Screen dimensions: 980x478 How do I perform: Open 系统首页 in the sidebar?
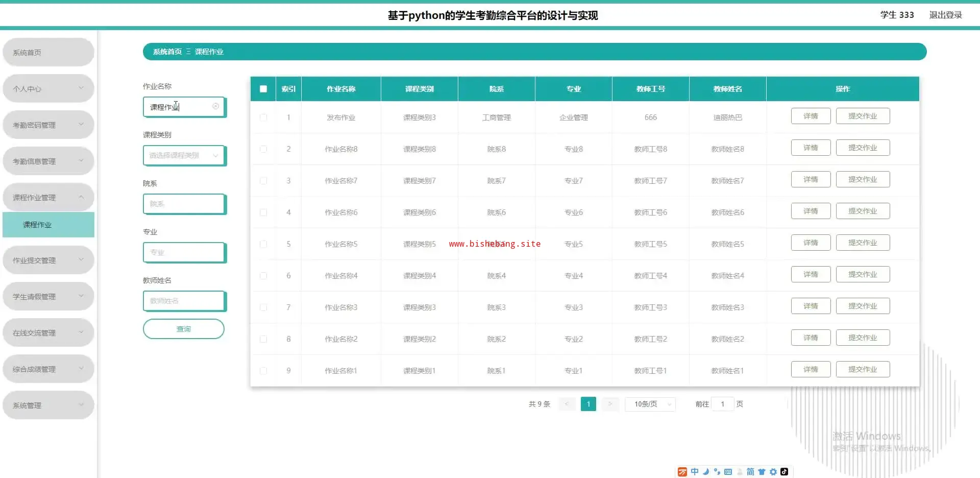pos(48,52)
